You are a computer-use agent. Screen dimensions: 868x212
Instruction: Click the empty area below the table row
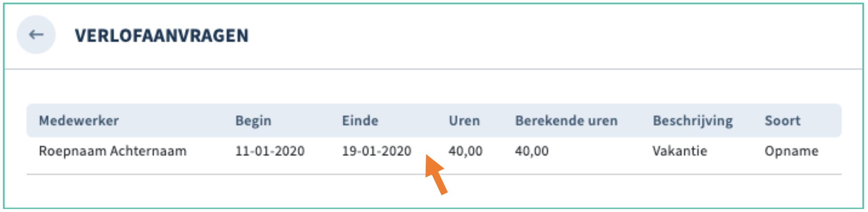pyautogui.click(x=434, y=191)
